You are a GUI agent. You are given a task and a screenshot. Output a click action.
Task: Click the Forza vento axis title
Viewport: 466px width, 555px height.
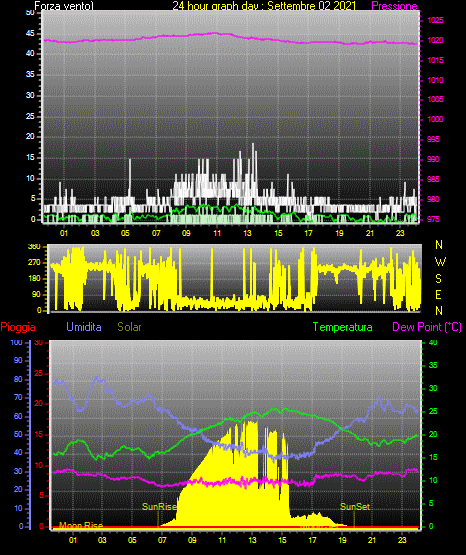coord(64,6)
